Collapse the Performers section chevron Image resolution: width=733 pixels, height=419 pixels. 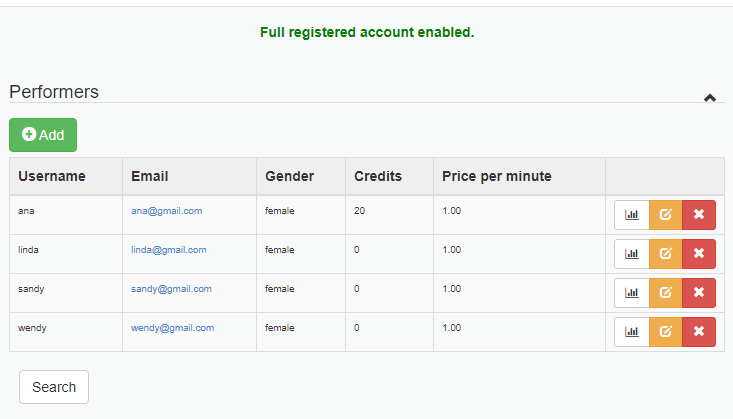(710, 98)
